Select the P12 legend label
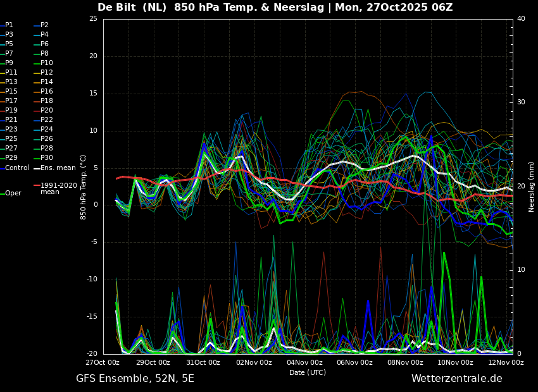 [43, 72]
